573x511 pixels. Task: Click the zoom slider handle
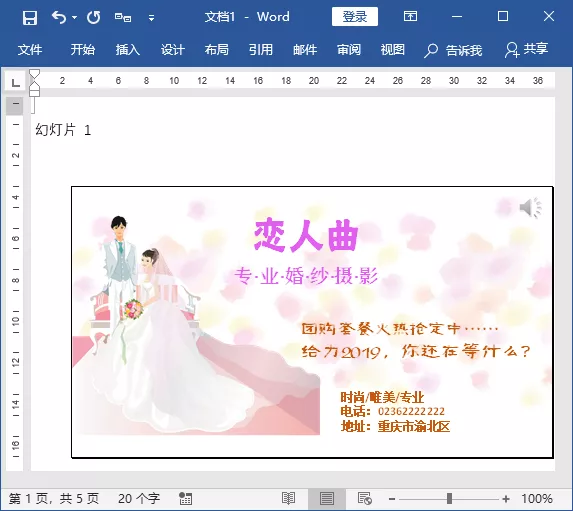pos(449,499)
